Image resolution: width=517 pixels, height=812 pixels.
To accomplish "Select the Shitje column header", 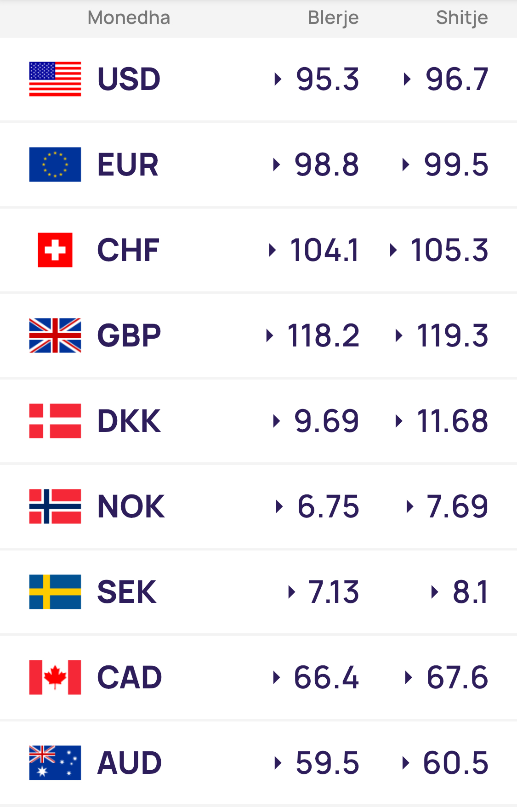I will (x=462, y=18).
